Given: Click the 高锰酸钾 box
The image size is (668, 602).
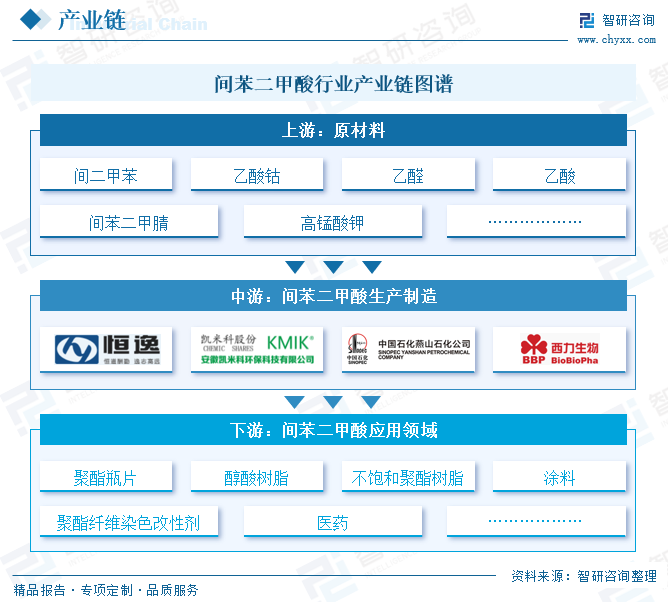Looking at the screenshot, I should 333,222.
